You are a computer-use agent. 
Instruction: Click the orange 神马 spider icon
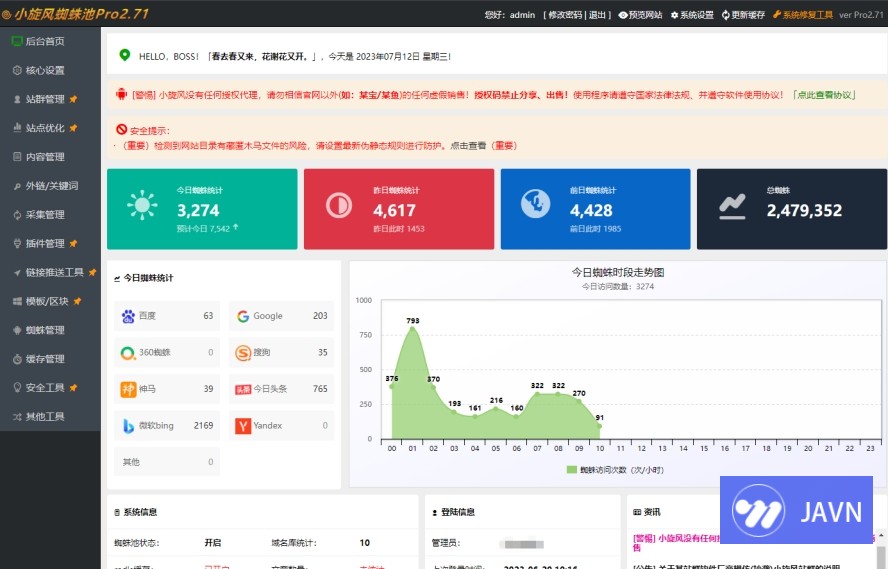point(128,389)
